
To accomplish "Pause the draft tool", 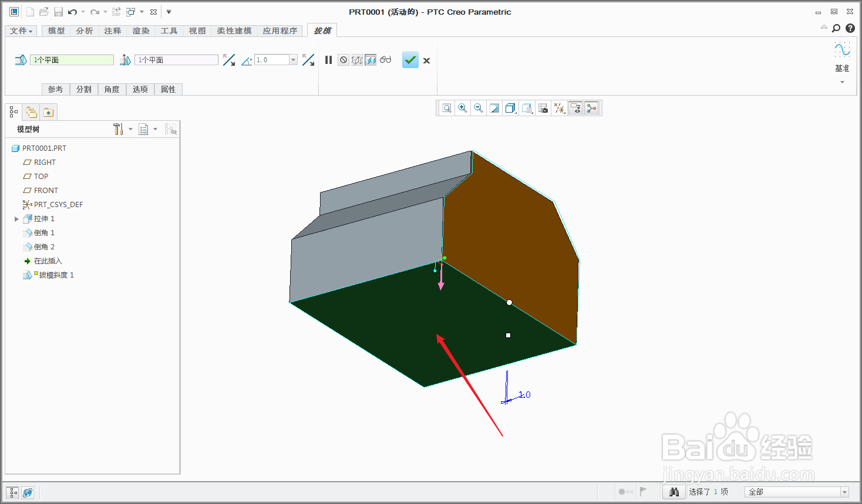I will click(329, 60).
